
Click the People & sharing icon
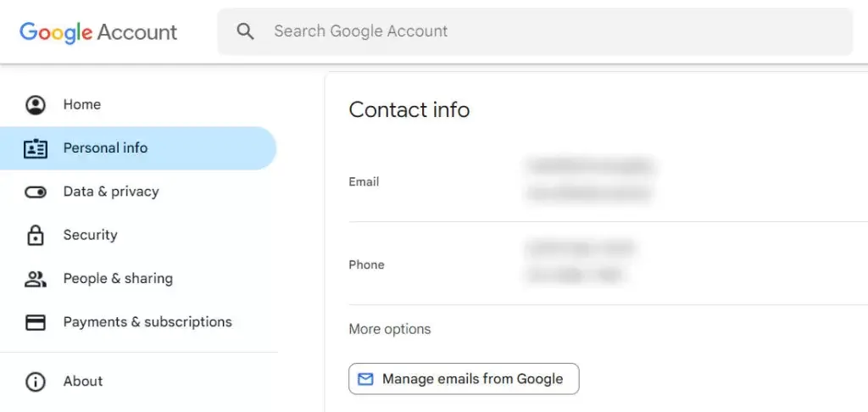(x=36, y=279)
